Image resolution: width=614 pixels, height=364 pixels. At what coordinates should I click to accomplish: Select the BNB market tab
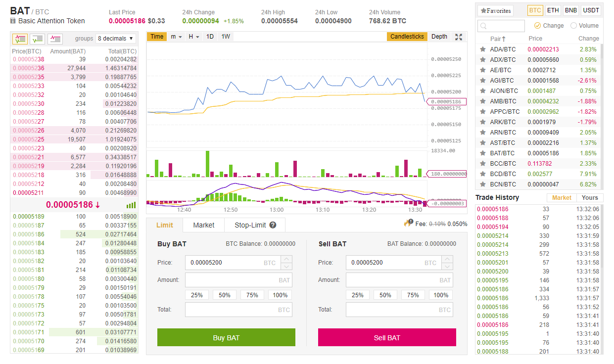[571, 10]
